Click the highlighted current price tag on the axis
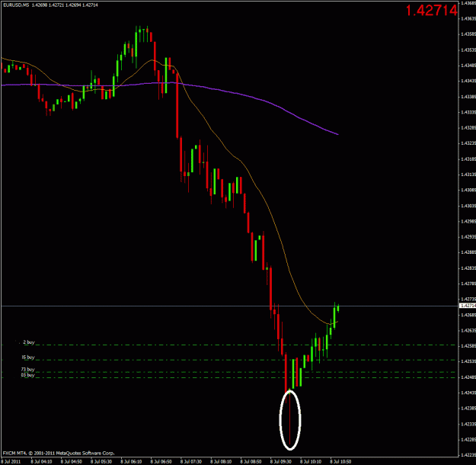Image resolution: width=476 pixels, height=465 pixels. click(468, 306)
